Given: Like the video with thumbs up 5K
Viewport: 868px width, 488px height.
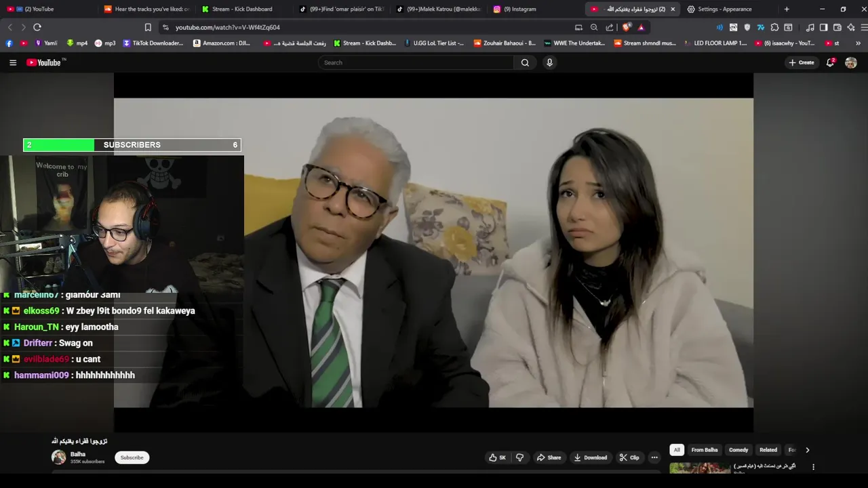Looking at the screenshot, I should tap(497, 457).
